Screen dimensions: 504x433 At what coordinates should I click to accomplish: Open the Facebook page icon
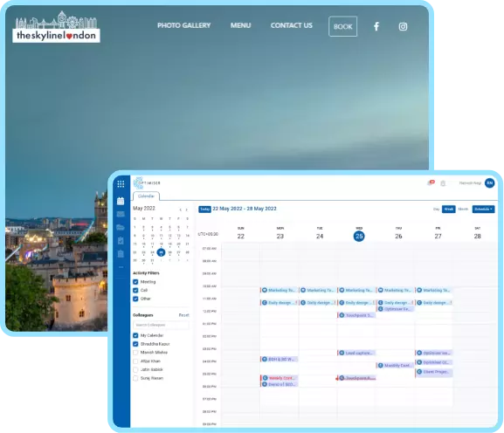376,26
